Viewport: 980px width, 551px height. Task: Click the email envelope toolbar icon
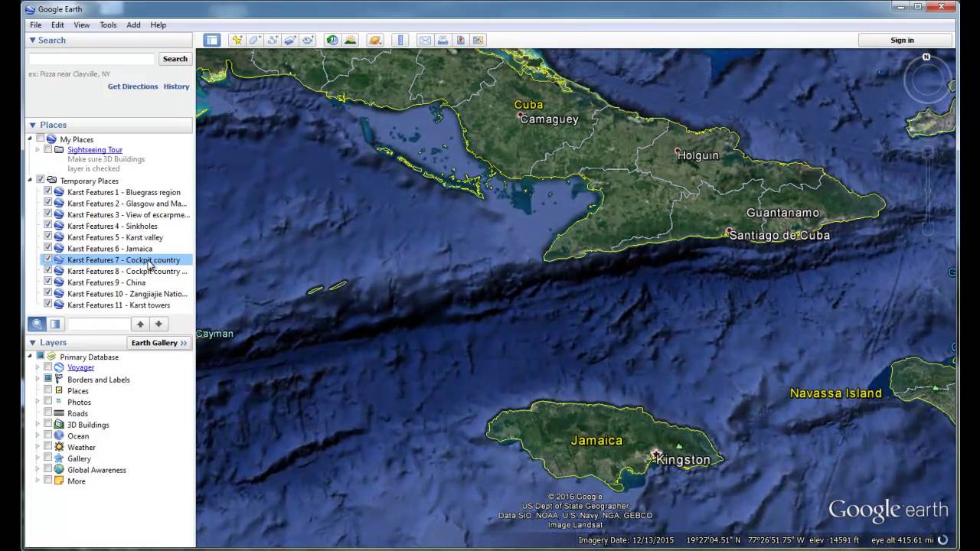[x=425, y=41]
